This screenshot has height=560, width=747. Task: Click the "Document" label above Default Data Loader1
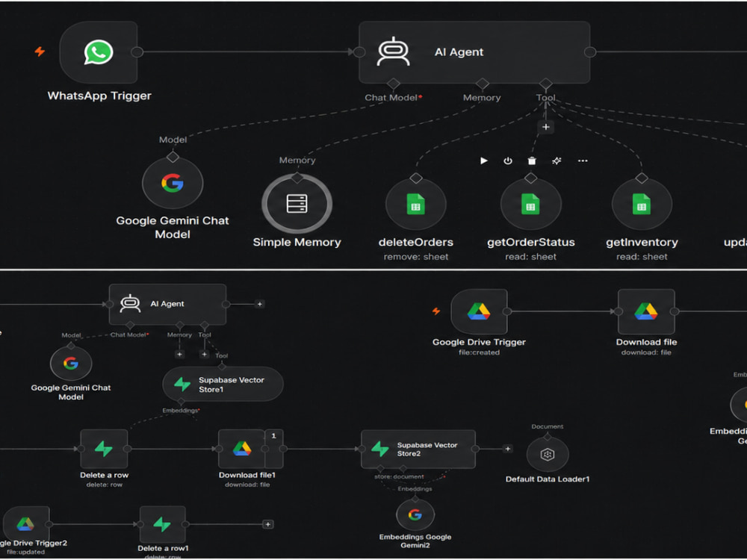[x=548, y=426]
